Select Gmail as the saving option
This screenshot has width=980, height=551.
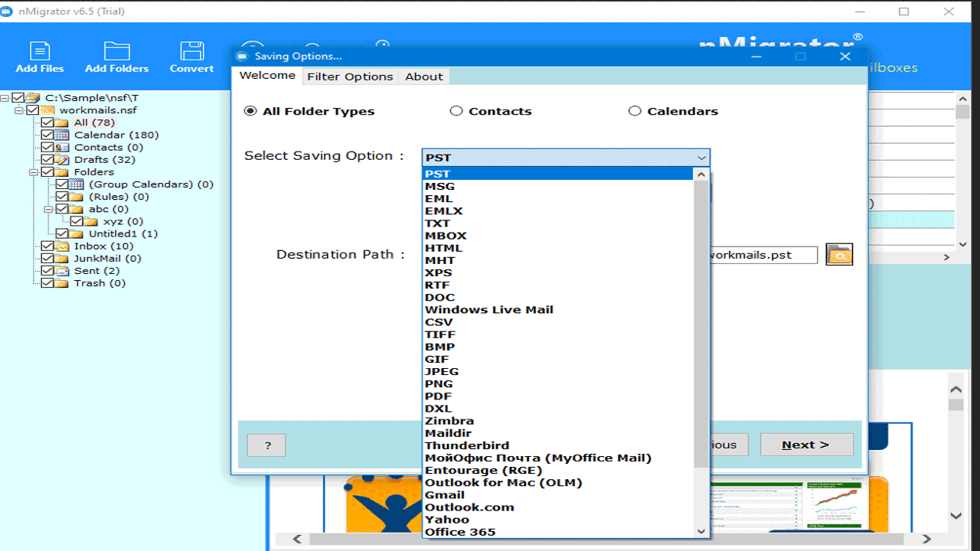558,495
